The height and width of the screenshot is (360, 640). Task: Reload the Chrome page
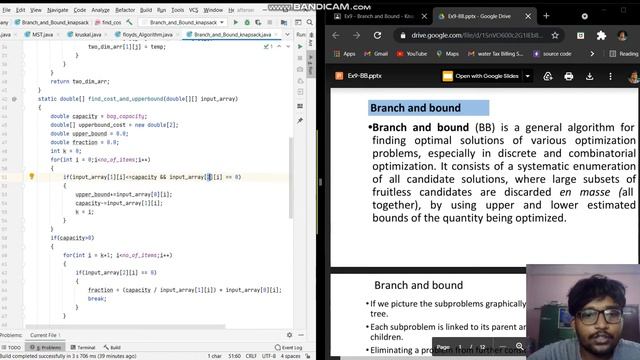coord(378,36)
